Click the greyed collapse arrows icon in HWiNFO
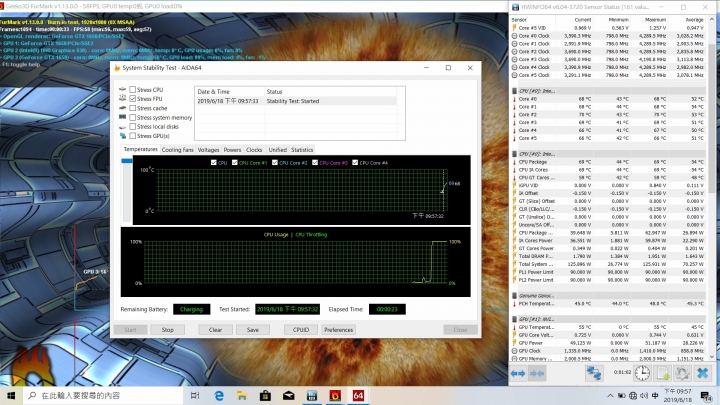720x405 pixels. click(536, 373)
